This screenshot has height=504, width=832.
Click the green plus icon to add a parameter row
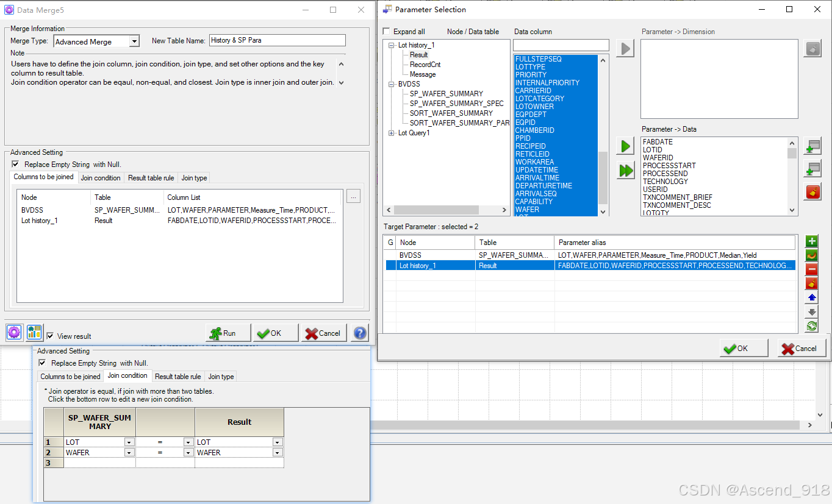[812, 241]
